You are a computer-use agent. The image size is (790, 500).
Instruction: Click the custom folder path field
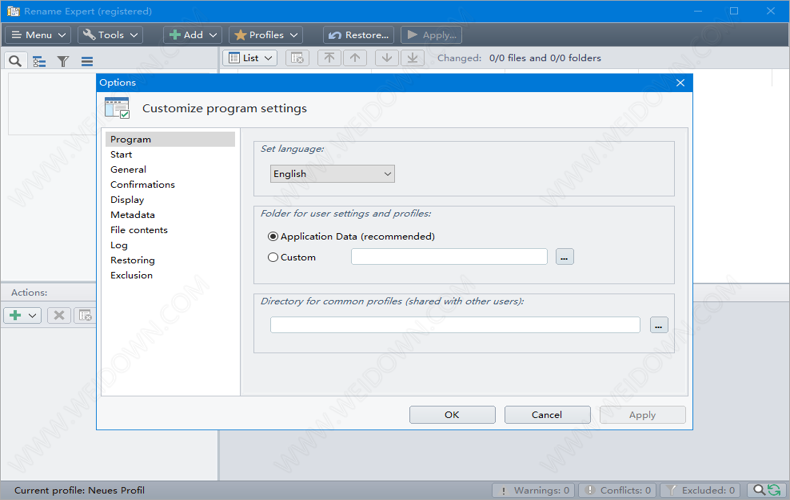pos(449,257)
